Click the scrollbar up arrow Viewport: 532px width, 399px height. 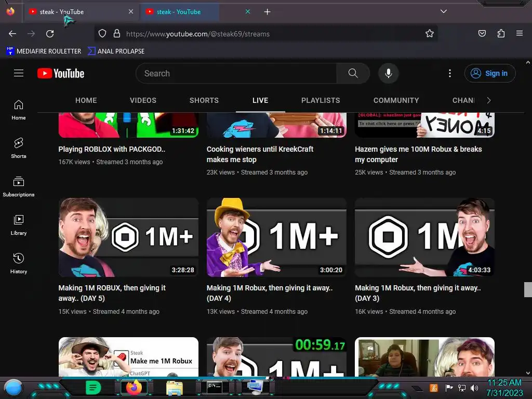(528, 62)
